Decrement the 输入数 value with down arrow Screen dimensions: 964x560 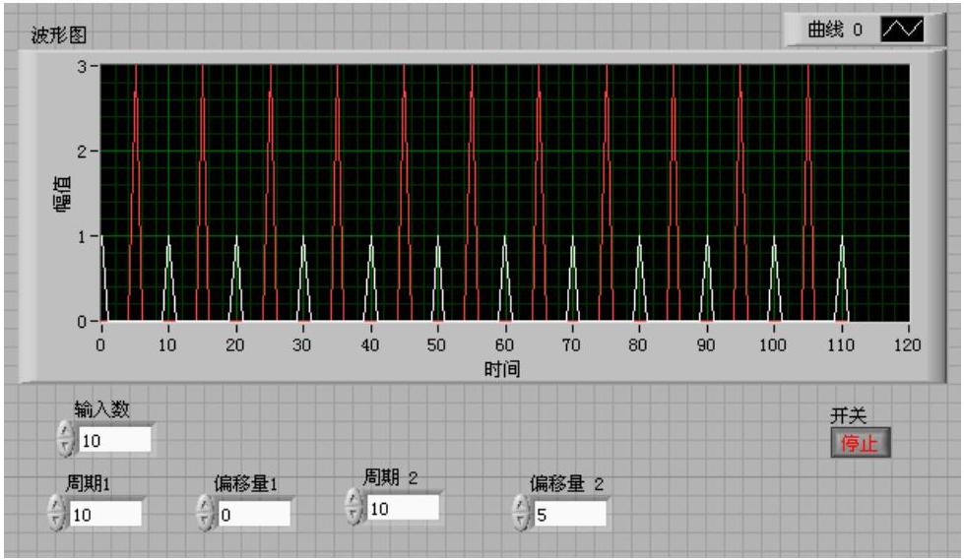(65, 448)
